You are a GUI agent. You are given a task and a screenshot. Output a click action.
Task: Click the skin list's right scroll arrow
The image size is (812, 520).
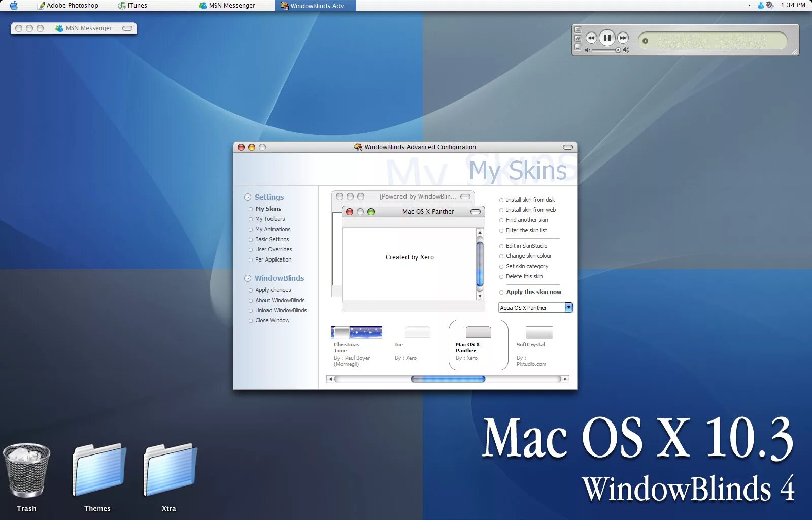tap(565, 379)
